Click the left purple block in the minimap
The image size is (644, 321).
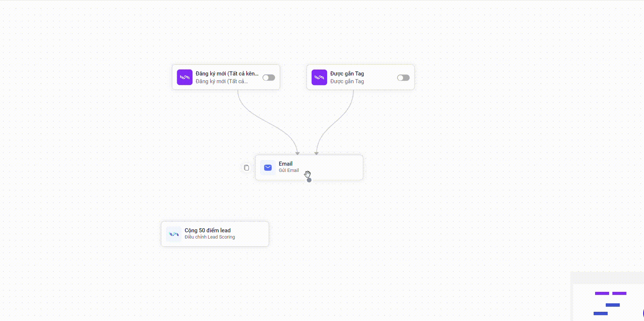tap(602, 293)
